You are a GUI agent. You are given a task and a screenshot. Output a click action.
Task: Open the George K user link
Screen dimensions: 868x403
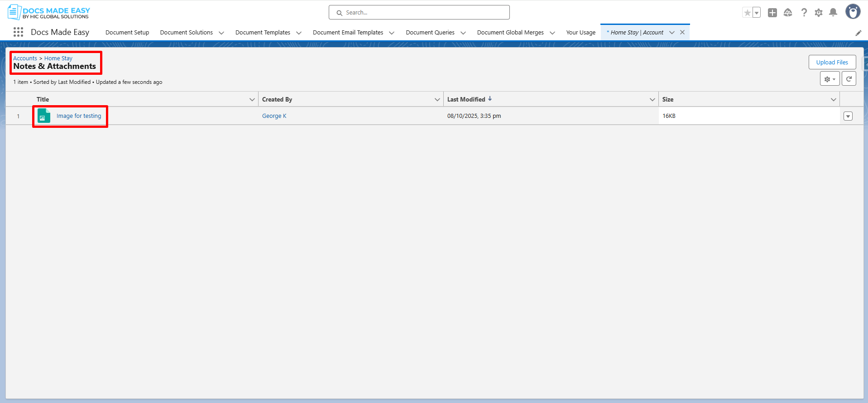click(274, 116)
